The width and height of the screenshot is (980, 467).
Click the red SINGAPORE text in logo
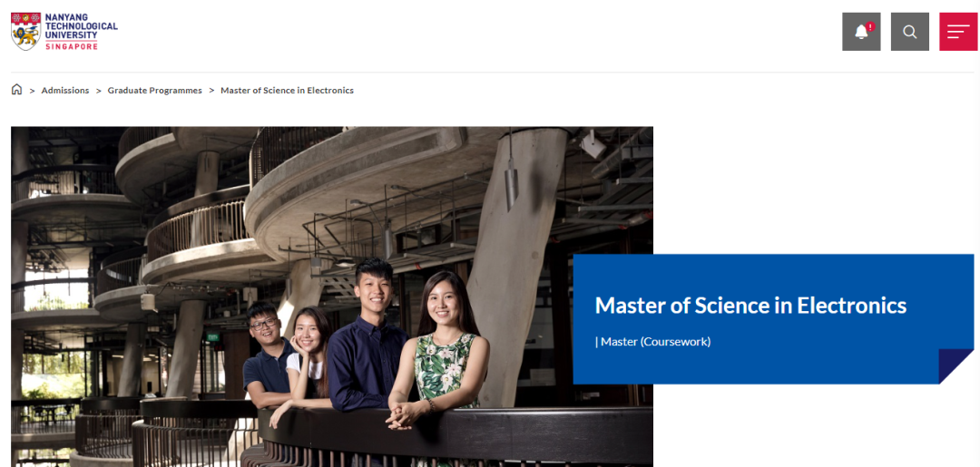pyautogui.click(x=71, y=45)
